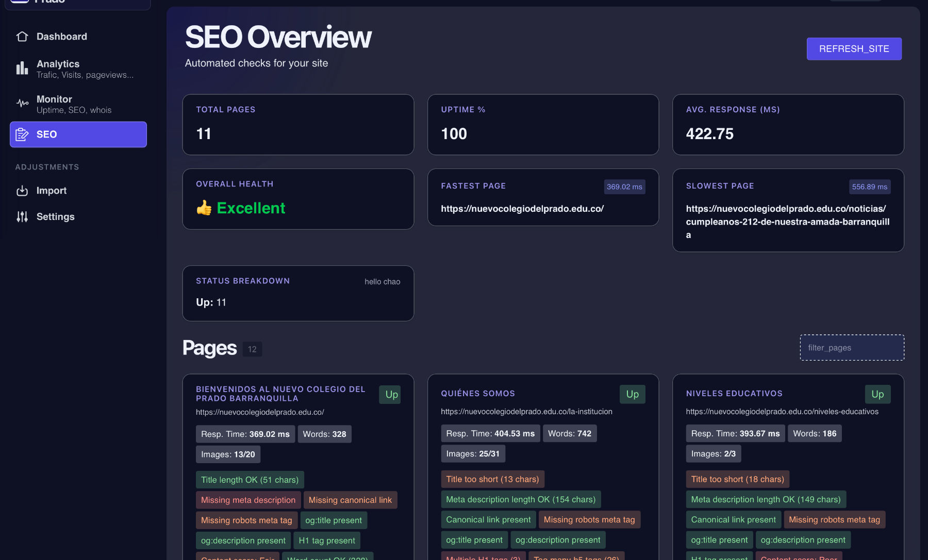Screen dimensions: 928x560
Task: Click the Words: 742 chip
Action: (570, 434)
